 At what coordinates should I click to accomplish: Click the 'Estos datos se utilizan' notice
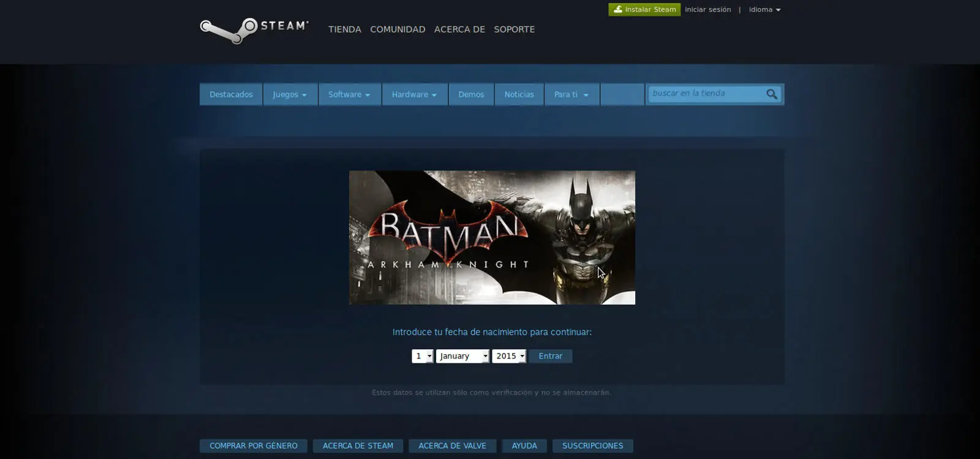[491, 392]
